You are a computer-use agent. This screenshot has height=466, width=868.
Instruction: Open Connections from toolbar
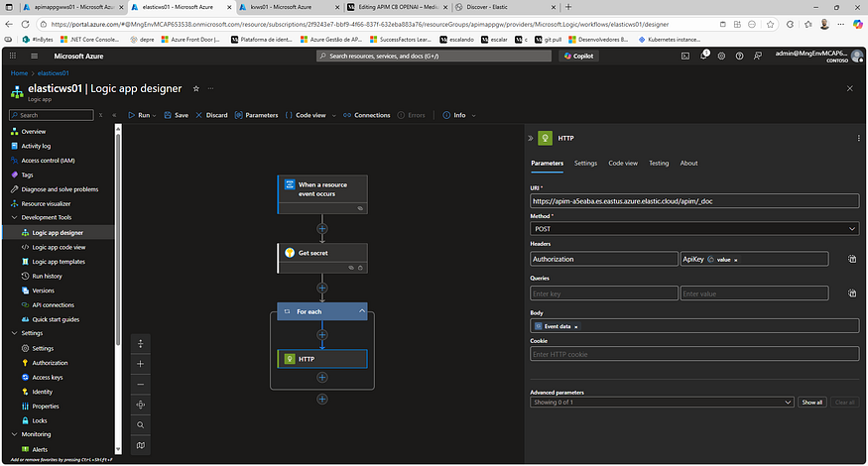point(366,115)
